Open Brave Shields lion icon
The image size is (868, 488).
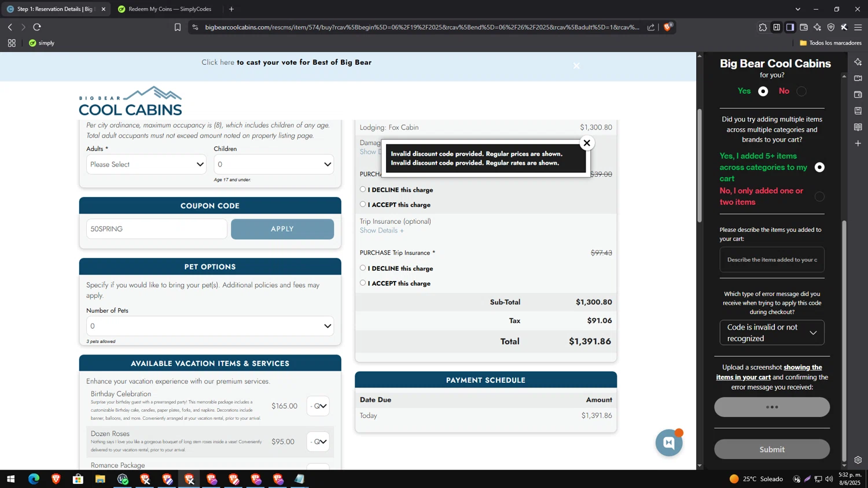click(x=668, y=27)
